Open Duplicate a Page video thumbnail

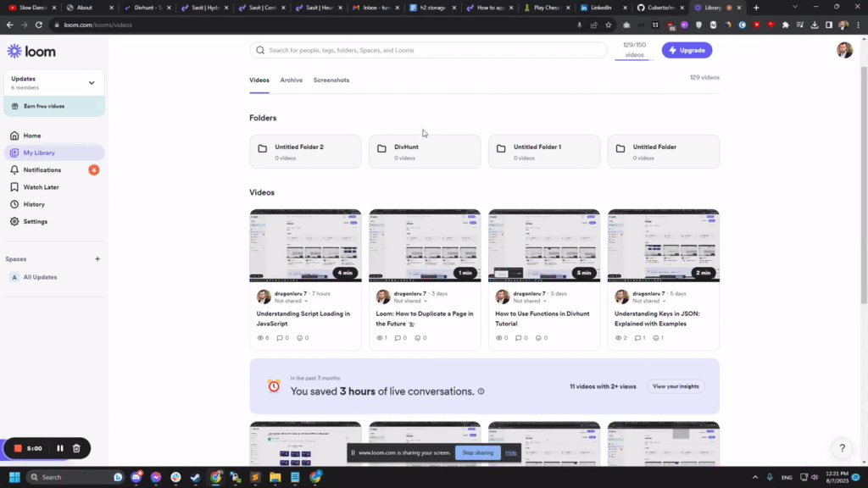coord(425,246)
